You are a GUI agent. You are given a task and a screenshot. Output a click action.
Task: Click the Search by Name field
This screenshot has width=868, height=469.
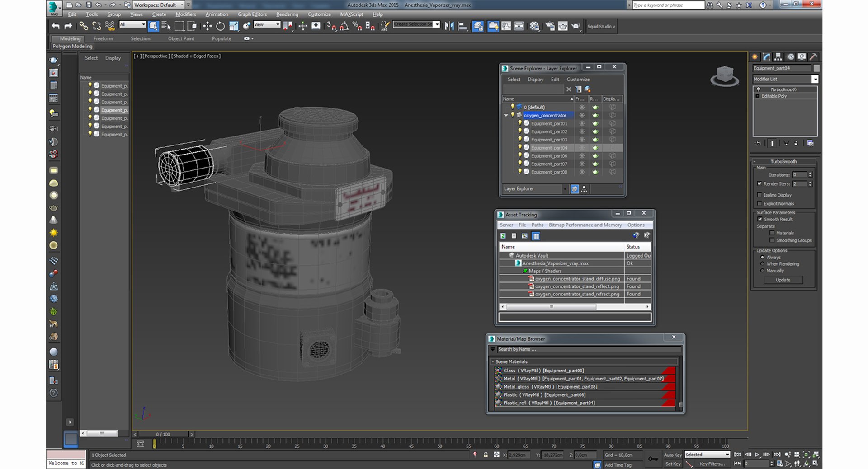point(589,349)
